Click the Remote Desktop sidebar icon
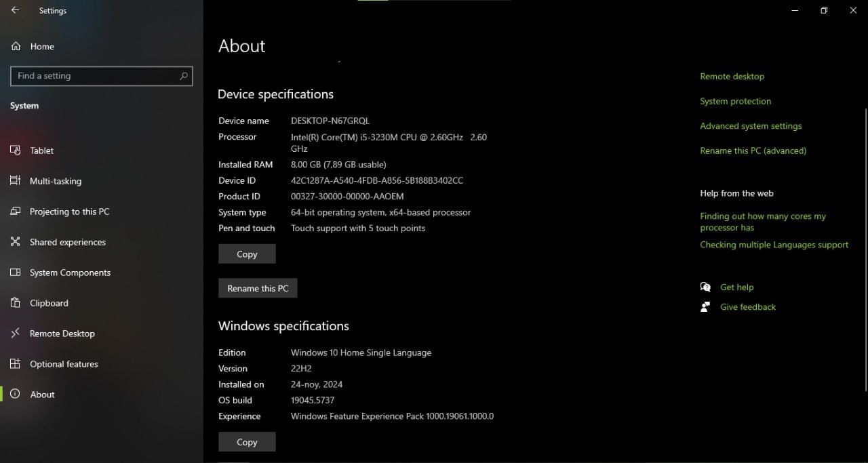This screenshot has height=463, width=868. point(15,334)
